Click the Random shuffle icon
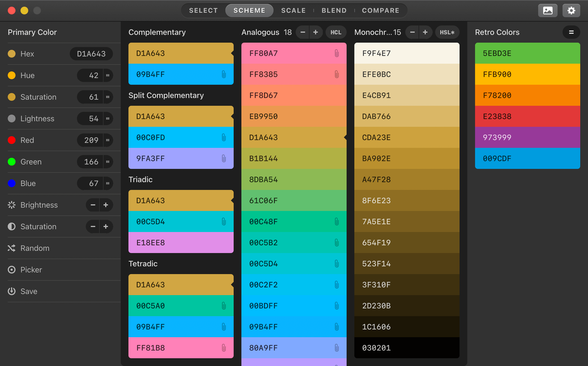The image size is (588, 366). pos(12,248)
